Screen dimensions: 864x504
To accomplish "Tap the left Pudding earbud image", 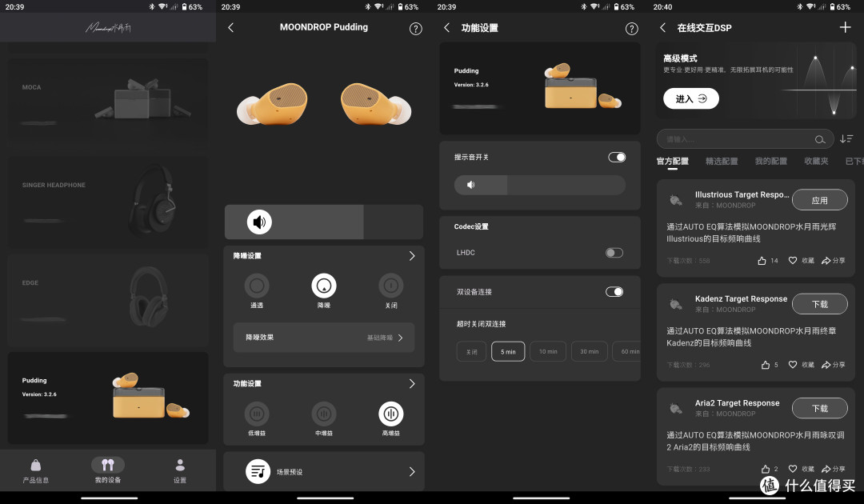I will point(272,103).
